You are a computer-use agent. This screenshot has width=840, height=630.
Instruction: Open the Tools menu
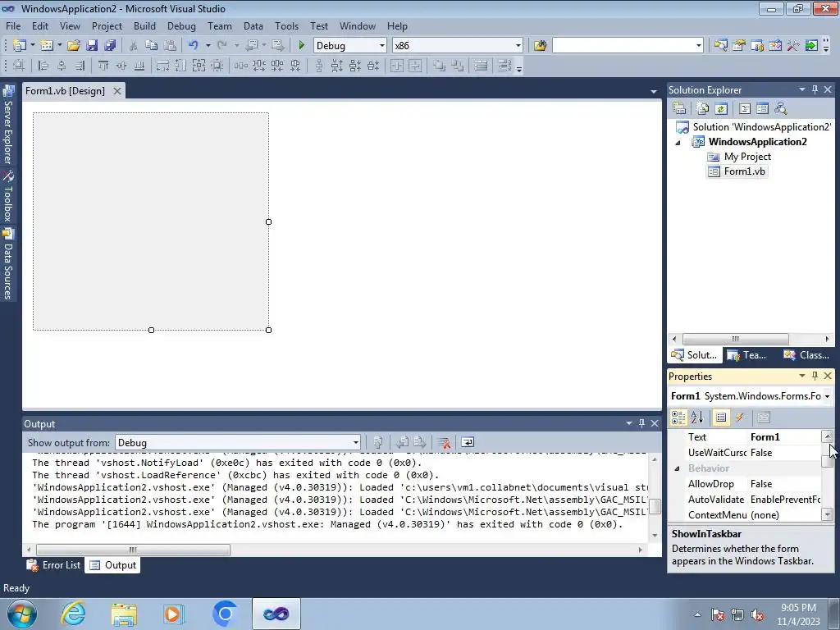(286, 25)
